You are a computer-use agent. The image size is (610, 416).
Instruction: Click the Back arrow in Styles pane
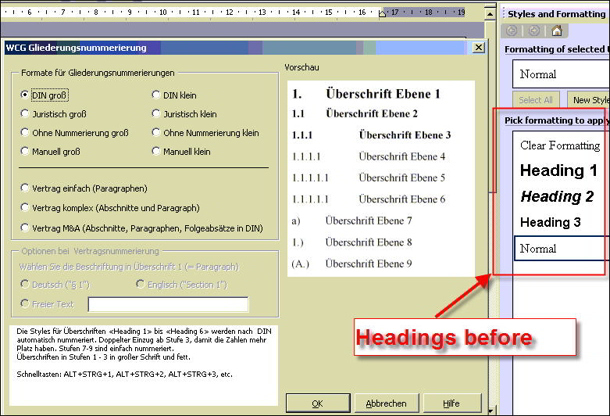click(x=513, y=31)
